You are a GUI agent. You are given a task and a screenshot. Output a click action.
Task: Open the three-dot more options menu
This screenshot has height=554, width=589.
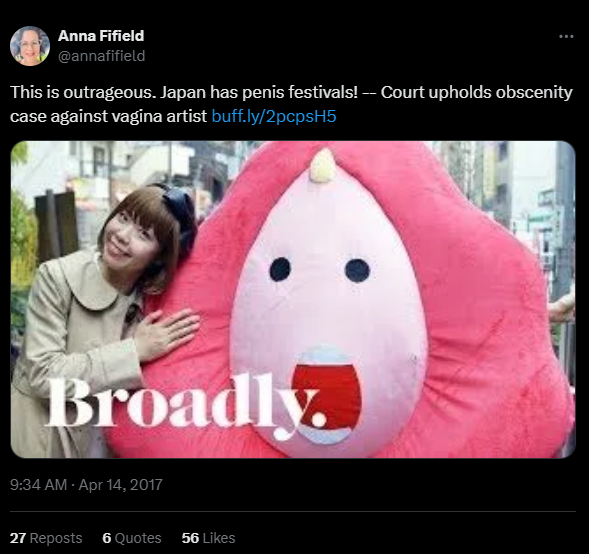tap(566, 36)
